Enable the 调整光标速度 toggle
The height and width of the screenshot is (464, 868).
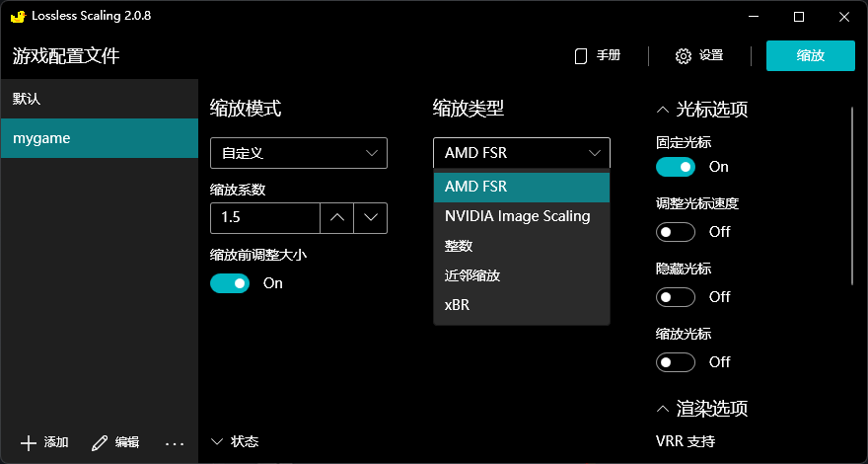676,231
